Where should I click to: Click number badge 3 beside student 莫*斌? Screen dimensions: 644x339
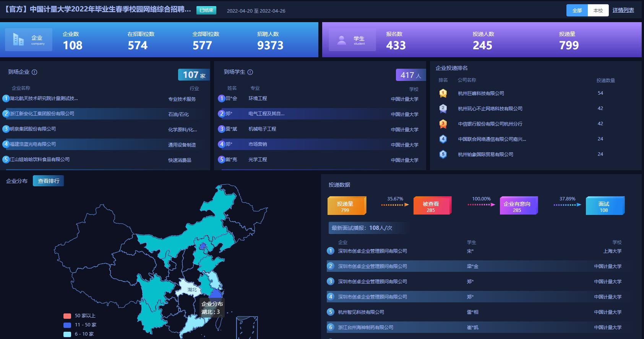(x=221, y=129)
